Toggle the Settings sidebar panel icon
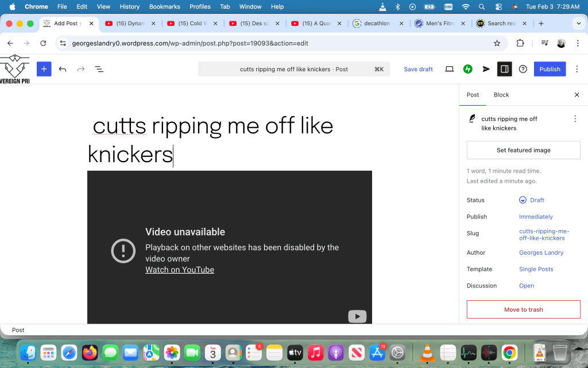Image resolution: width=588 pixels, height=368 pixels. [504, 69]
